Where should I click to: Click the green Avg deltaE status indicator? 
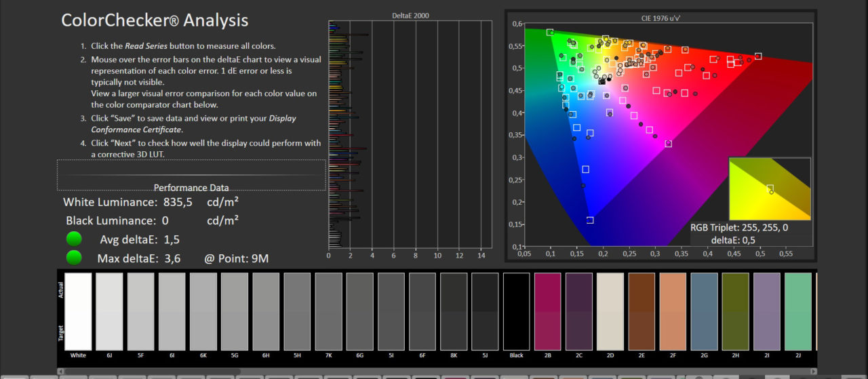(74, 239)
